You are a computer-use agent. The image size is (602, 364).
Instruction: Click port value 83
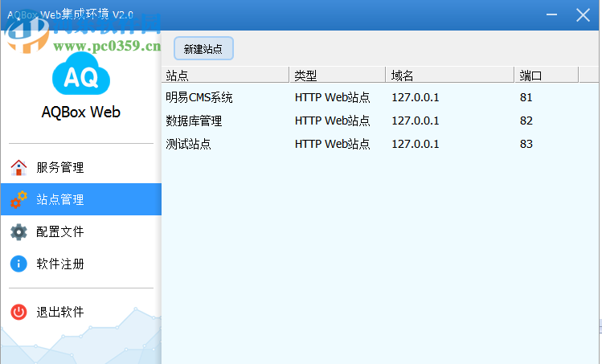click(526, 144)
